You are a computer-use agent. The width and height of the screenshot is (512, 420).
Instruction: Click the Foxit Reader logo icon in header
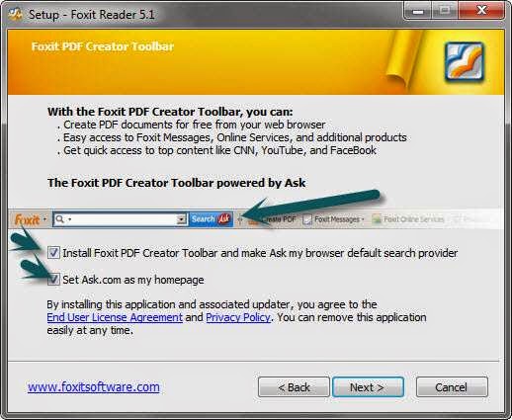tap(465, 62)
